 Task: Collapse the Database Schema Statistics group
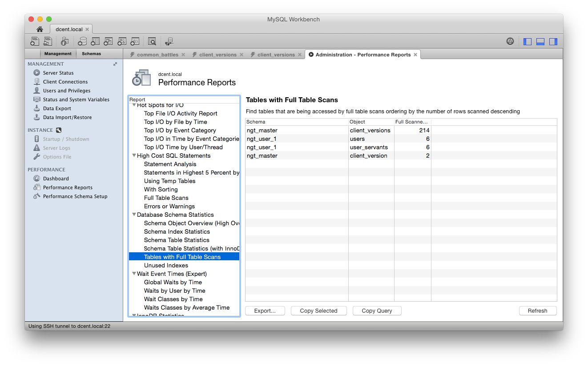[133, 215]
